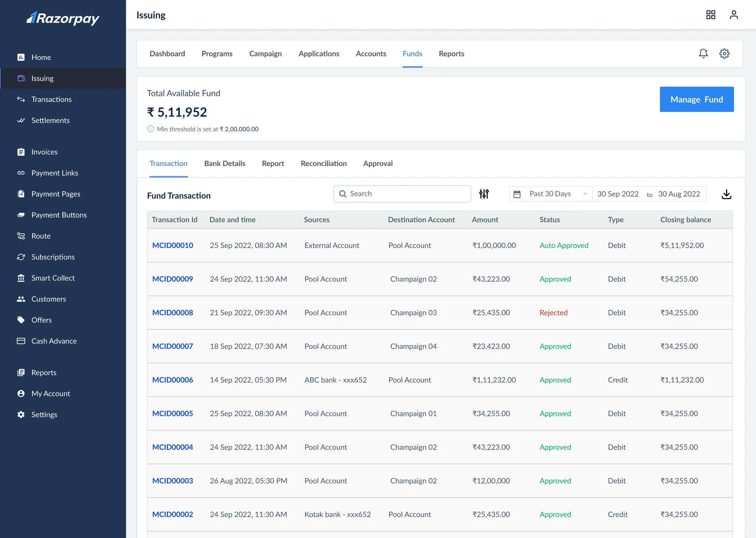756x538 pixels.
Task: Open the Bank Details sub-tab
Action: (x=225, y=163)
